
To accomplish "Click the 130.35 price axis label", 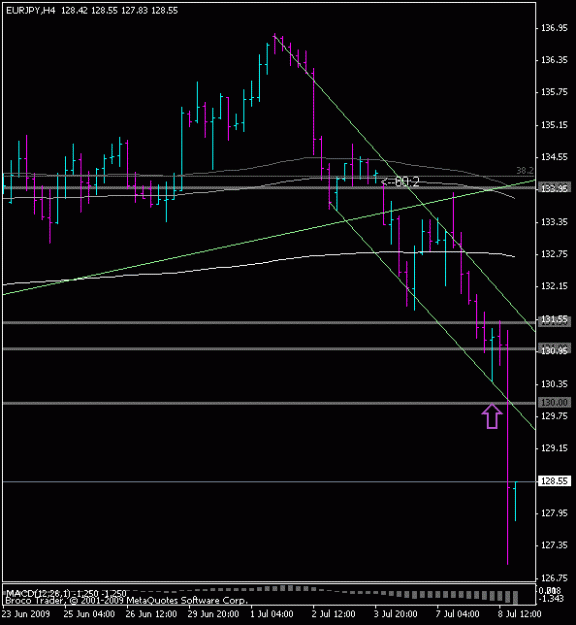I will coord(554,384).
